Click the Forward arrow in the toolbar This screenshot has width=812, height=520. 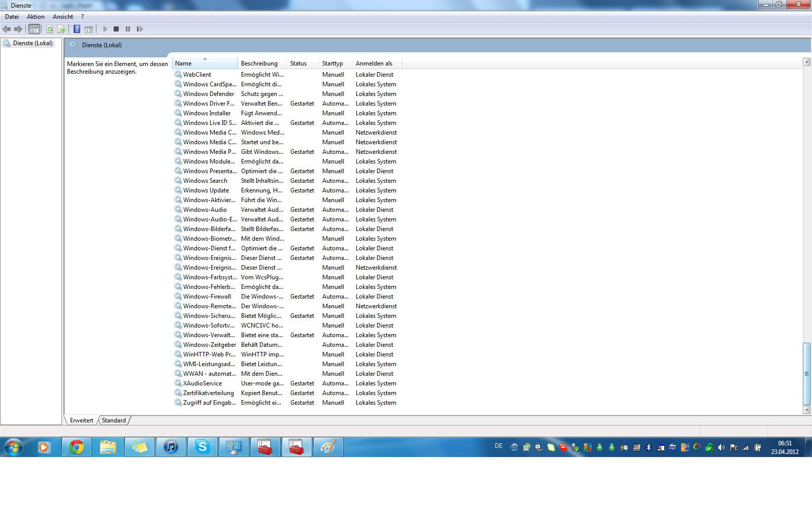[x=18, y=29]
